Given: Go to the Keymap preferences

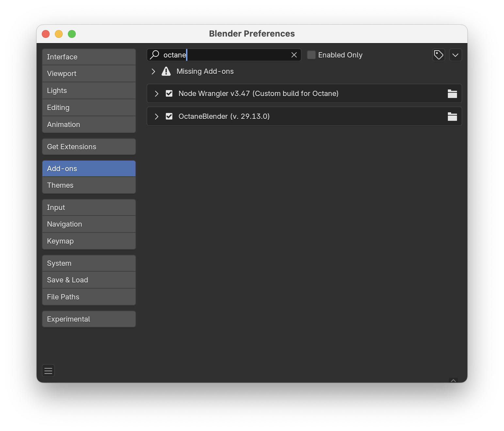Looking at the screenshot, I should tap(89, 241).
